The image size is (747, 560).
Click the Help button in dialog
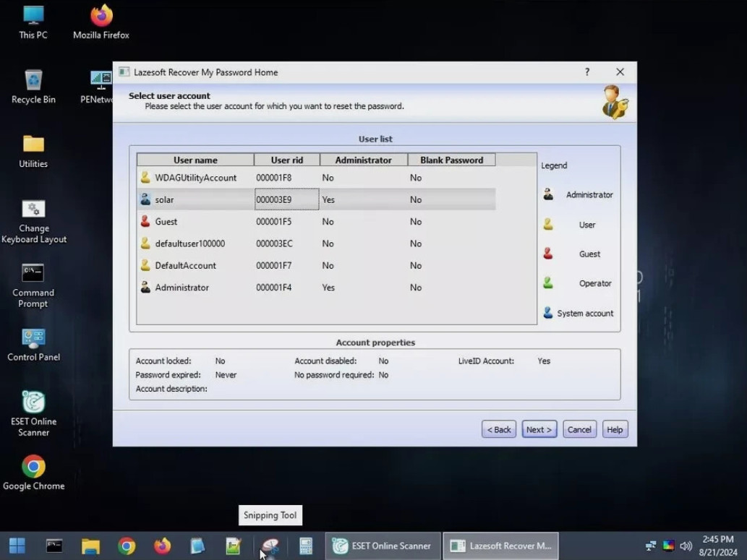[x=615, y=429]
